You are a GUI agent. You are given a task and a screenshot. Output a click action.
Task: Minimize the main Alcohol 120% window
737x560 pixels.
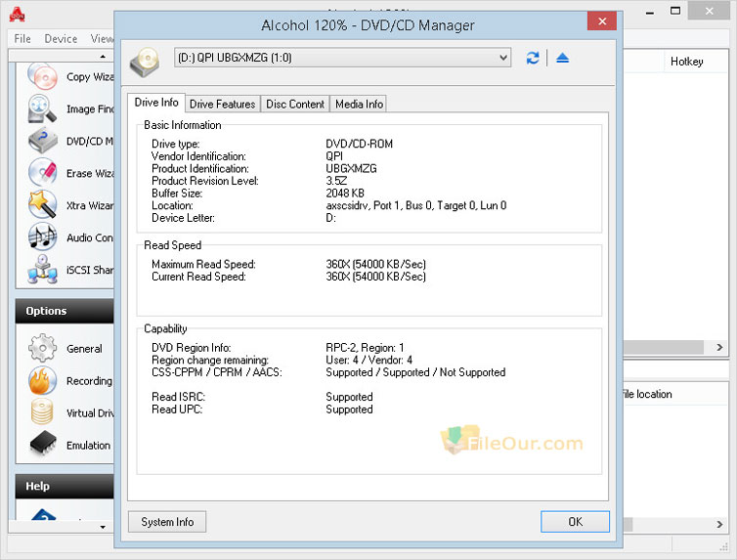click(650, 12)
